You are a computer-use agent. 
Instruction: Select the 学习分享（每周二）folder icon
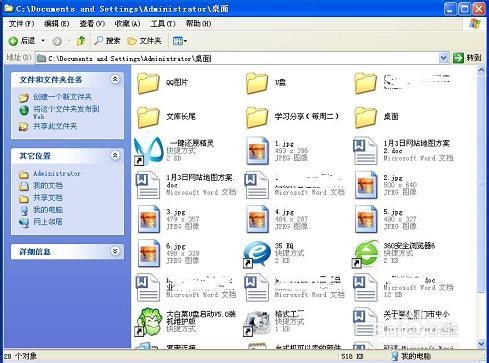(x=257, y=117)
